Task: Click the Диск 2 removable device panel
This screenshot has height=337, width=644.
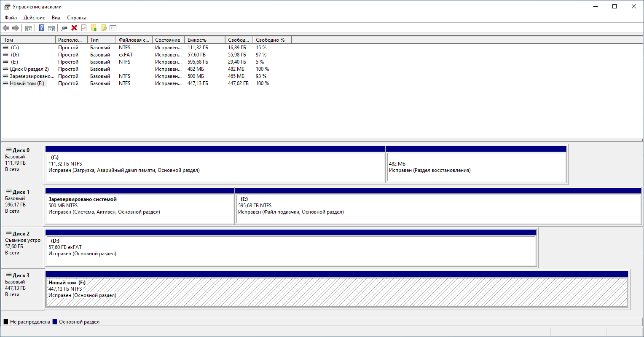Action: click(x=23, y=248)
